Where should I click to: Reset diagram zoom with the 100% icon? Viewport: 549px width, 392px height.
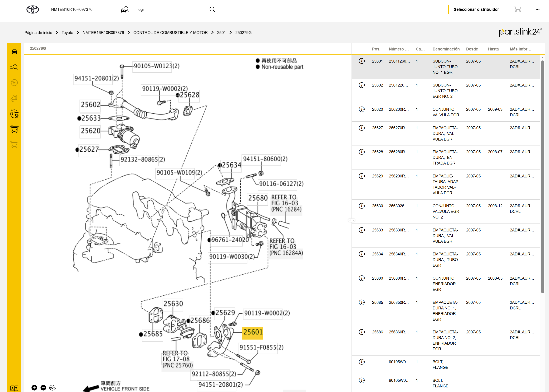coord(52,388)
